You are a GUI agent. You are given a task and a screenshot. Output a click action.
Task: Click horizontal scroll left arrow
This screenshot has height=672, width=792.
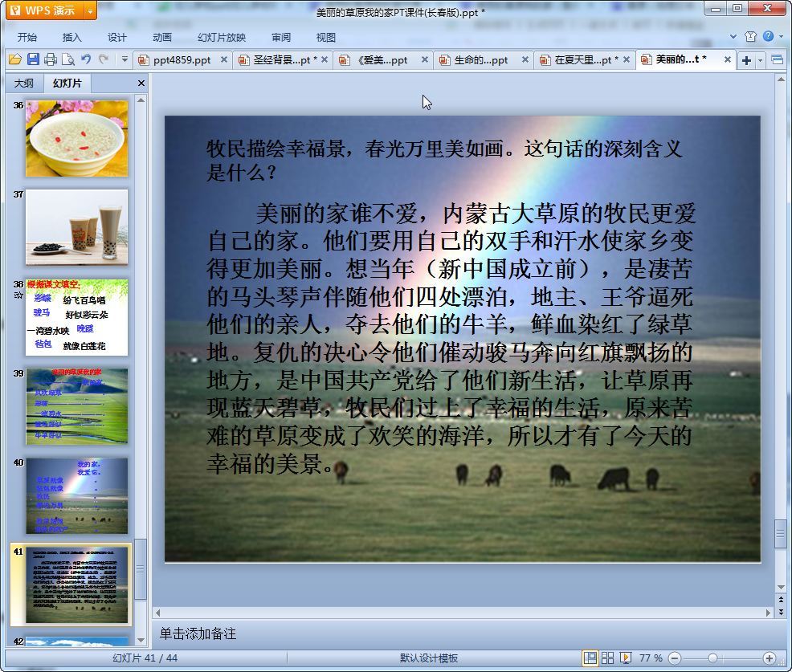158,613
